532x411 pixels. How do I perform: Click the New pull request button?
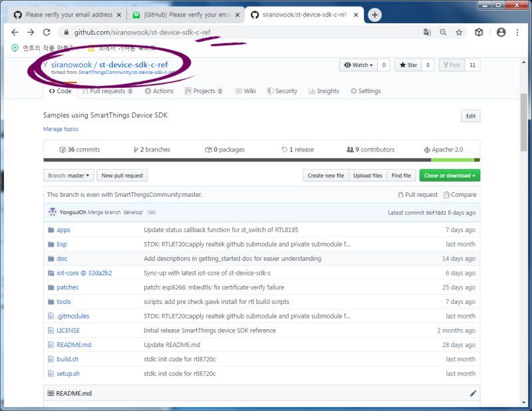pyautogui.click(x=122, y=176)
